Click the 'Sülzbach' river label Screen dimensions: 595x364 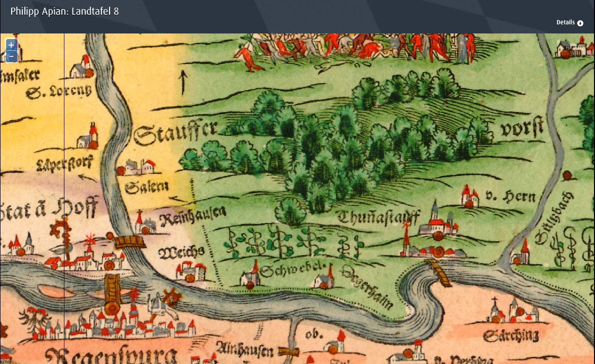click(553, 218)
